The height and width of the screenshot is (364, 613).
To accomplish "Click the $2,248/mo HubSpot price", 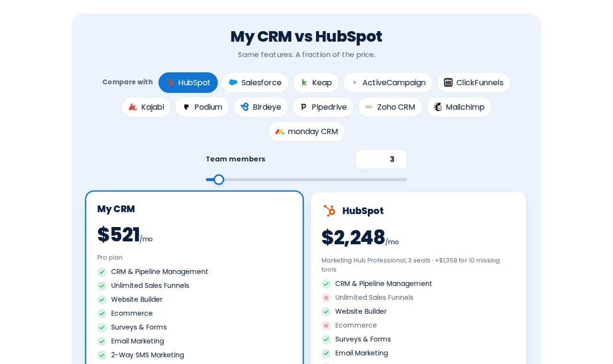I will tap(360, 238).
